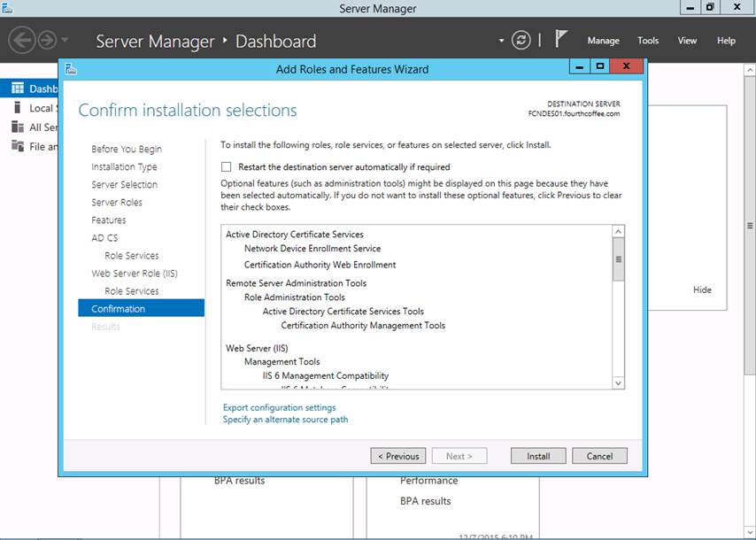Screen dimensions: 756x540
Task: Click the back navigation arrow icon
Action: [22, 40]
